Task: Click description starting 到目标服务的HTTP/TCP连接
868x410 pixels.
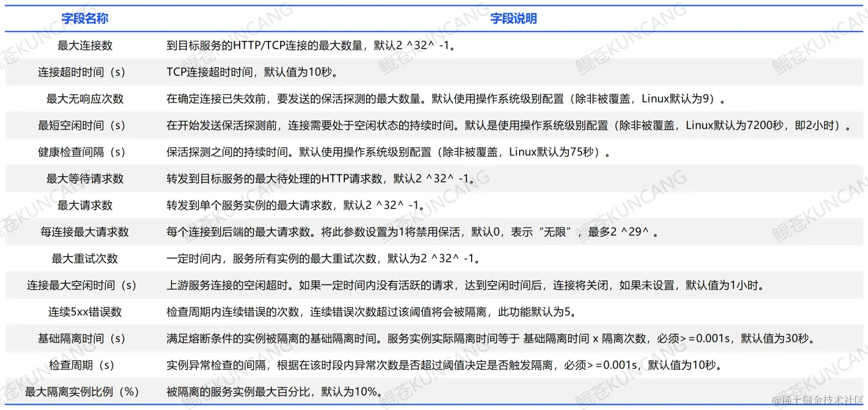Action: 311,45
